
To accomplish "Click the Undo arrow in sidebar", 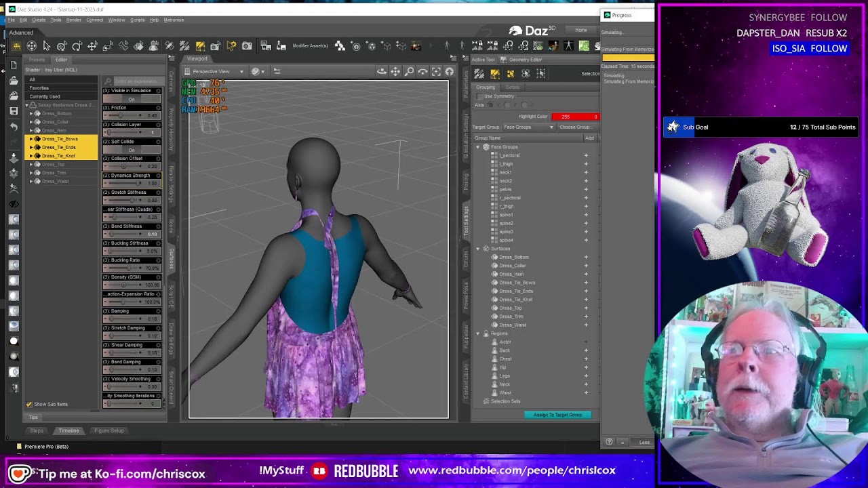I will tap(14, 127).
